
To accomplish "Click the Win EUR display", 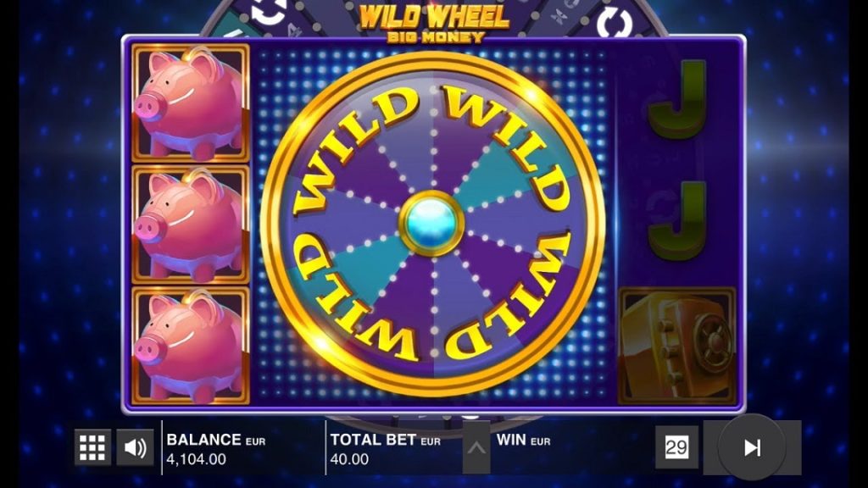I will coord(523,441).
